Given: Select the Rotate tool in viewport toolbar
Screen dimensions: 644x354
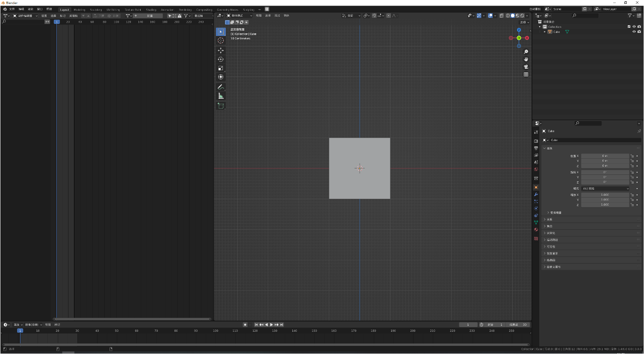Looking at the screenshot, I should pyautogui.click(x=221, y=59).
